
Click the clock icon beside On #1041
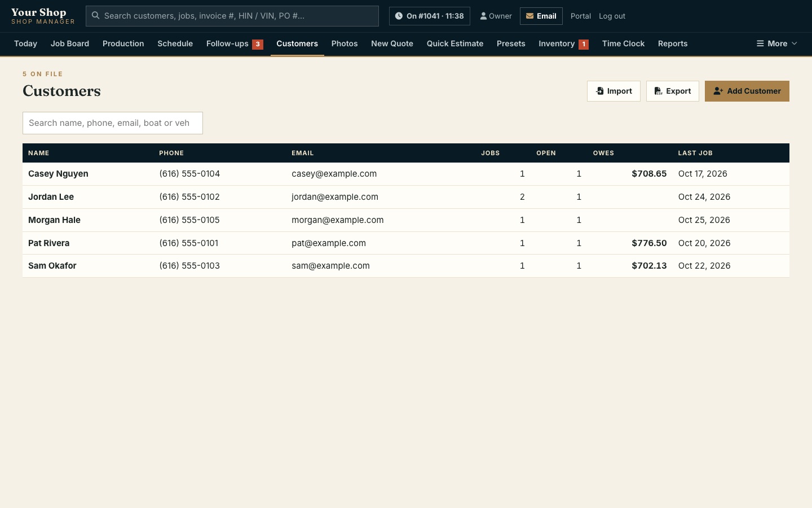399,16
